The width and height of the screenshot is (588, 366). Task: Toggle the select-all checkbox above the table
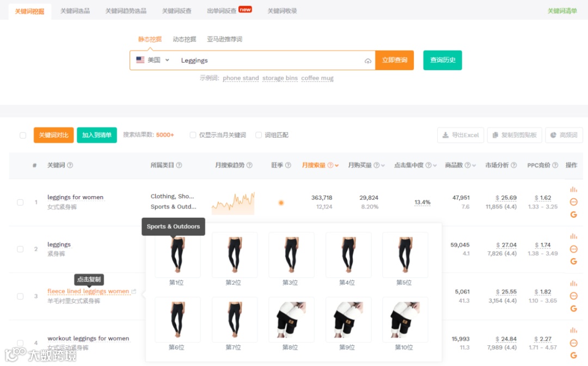click(23, 136)
